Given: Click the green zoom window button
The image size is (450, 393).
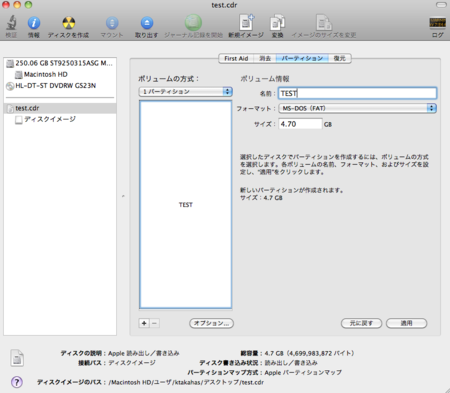Looking at the screenshot, I should pyautogui.click(x=28, y=5).
